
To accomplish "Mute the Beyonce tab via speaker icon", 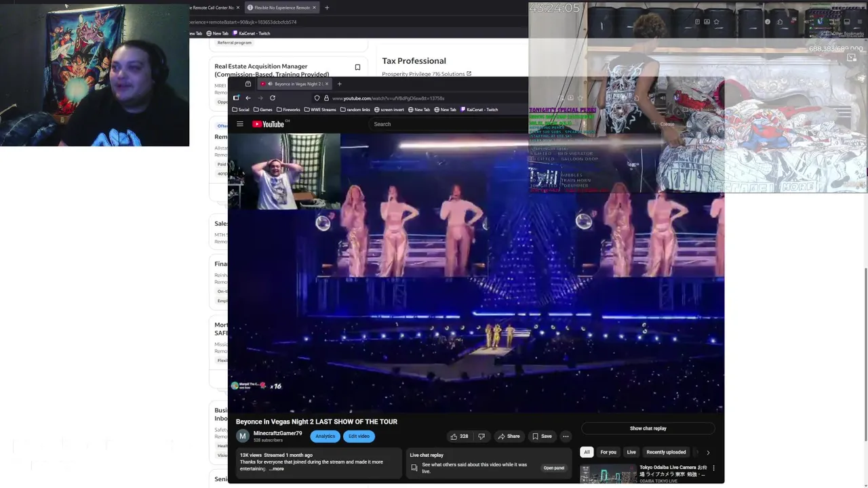I will [x=270, y=84].
